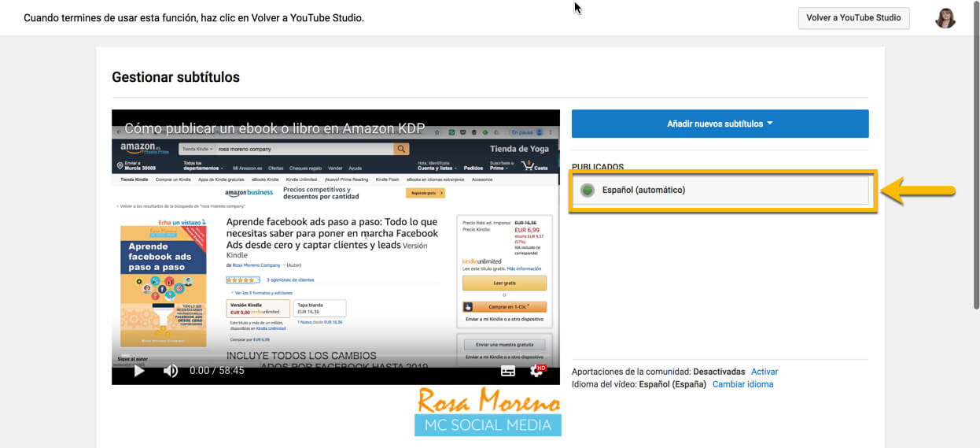Click the green status circle beside Español

pos(587,190)
